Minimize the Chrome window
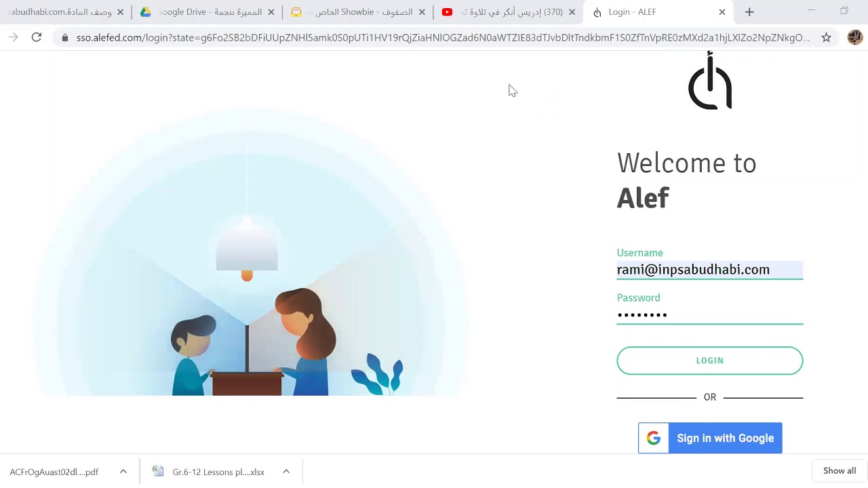 click(x=812, y=11)
